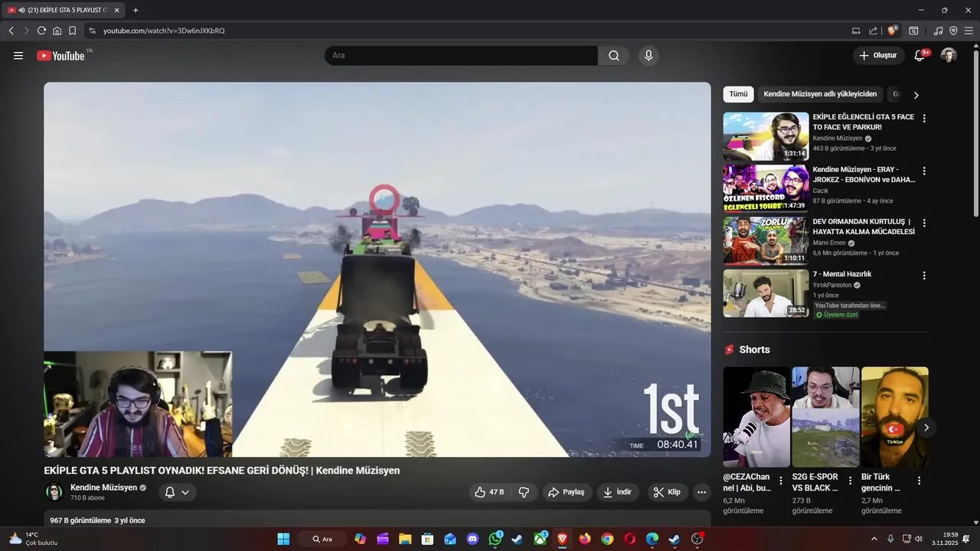The height and width of the screenshot is (551, 980).
Task: Bookmark this page
Action: 72,31
